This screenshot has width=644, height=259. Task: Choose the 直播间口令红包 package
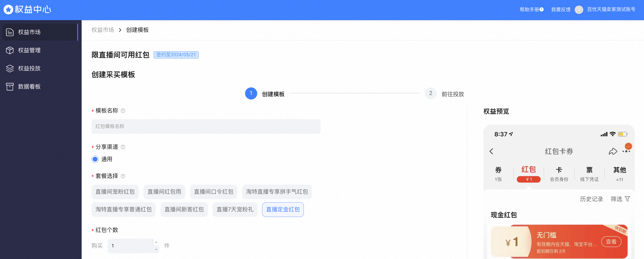[x=213, y=192]
